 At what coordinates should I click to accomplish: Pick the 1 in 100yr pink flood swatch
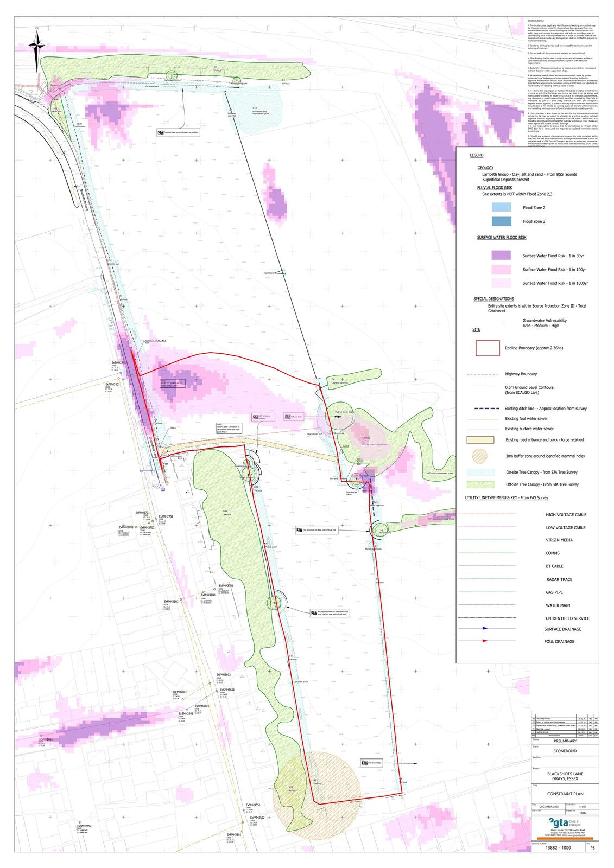[x=502, y=269]
